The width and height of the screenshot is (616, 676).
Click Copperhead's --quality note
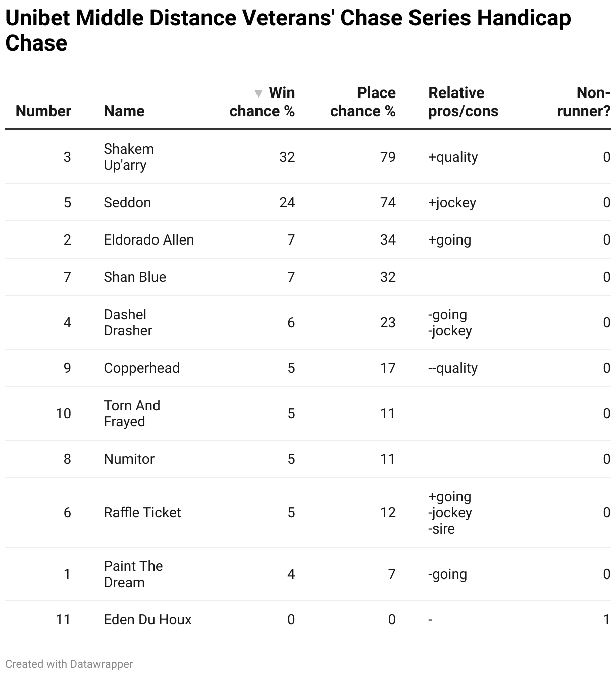[x=453, y=368]
